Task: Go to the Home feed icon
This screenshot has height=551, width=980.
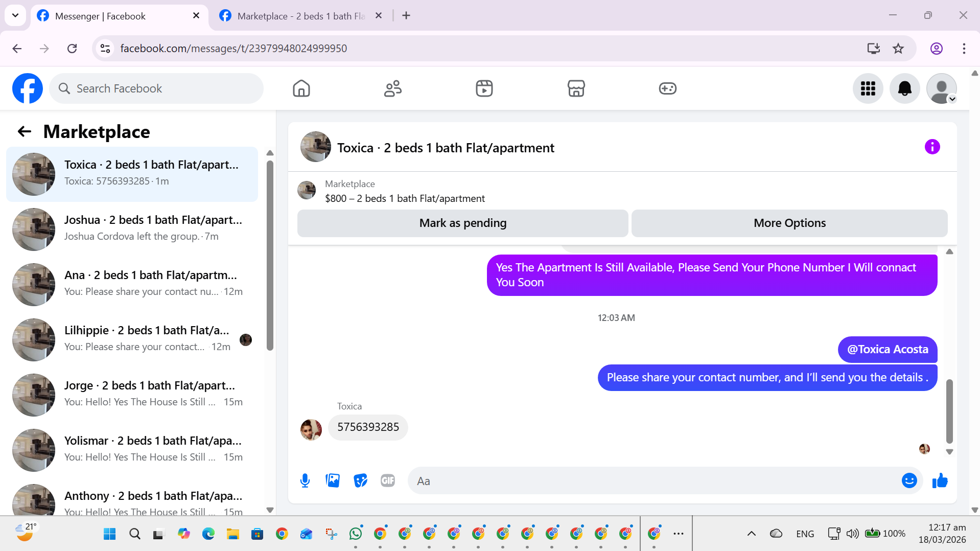Action: point(301,88)
